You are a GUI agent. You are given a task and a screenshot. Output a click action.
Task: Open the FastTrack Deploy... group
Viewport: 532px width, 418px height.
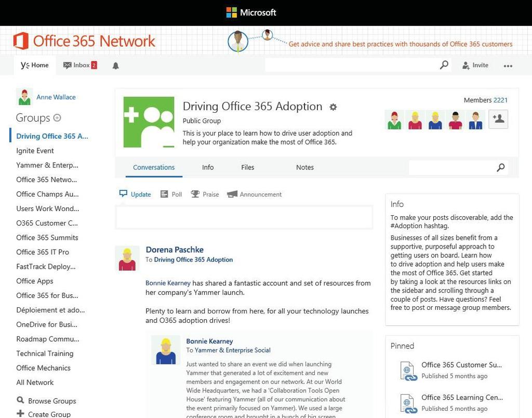(46, 267)
